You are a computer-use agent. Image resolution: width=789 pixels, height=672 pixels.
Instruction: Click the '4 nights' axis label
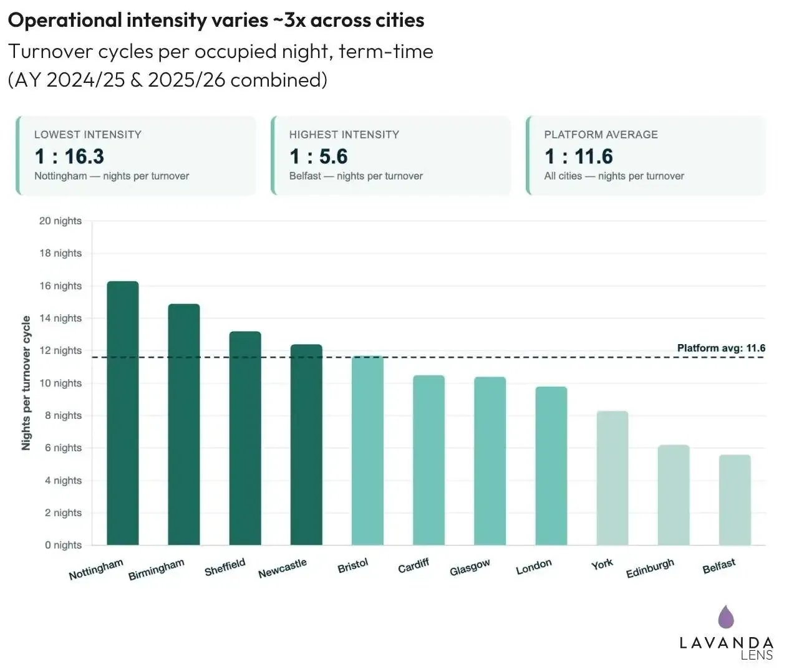(x=63, y=481)
